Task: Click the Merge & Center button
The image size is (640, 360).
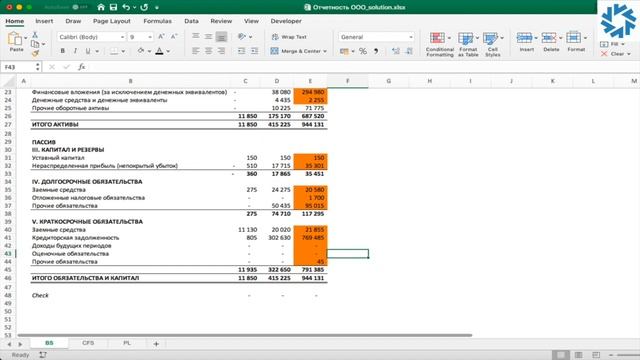Action: point(296,51)
